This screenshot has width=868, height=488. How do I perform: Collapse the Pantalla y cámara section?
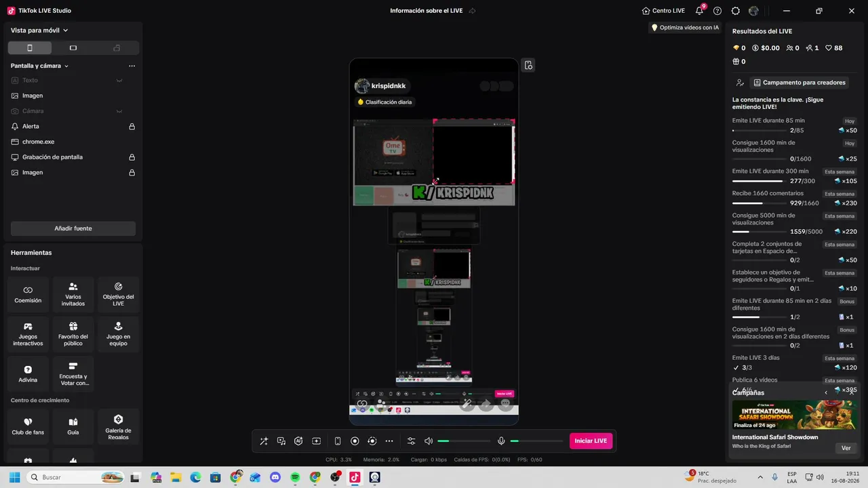[x=66, y=66]
